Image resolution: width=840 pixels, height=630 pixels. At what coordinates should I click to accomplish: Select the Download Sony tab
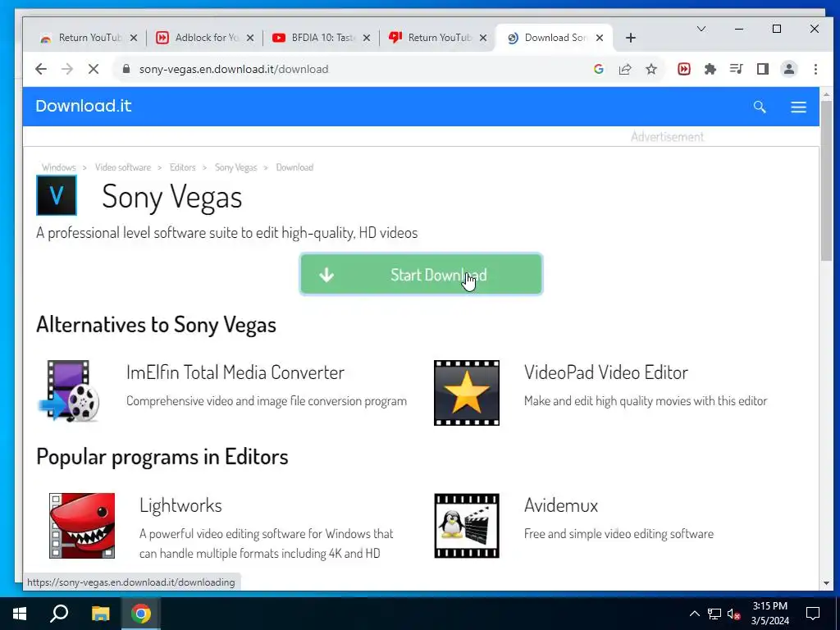pos(554,38)
